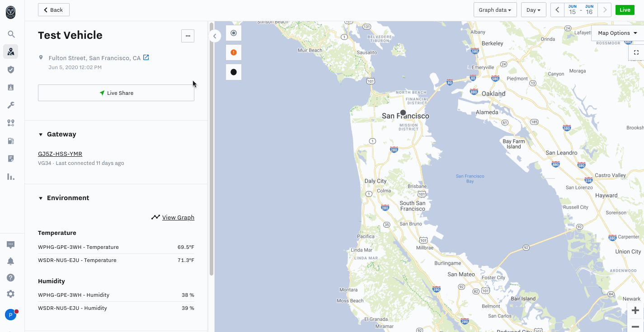Open the safety shield icon in sidebar
This screenshot has width=644, height=332.
11,70
